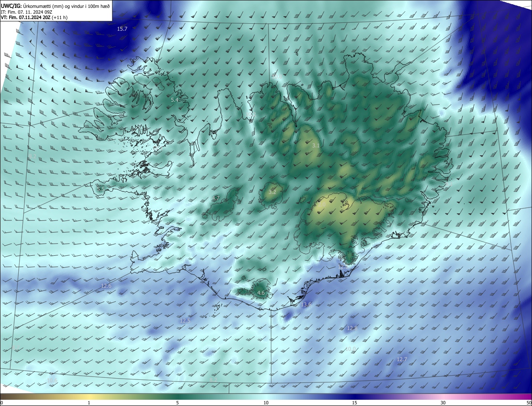Screen dimensions: 532x406
Task: Click the 15.7 value label
Action: (x=122, y=29)
